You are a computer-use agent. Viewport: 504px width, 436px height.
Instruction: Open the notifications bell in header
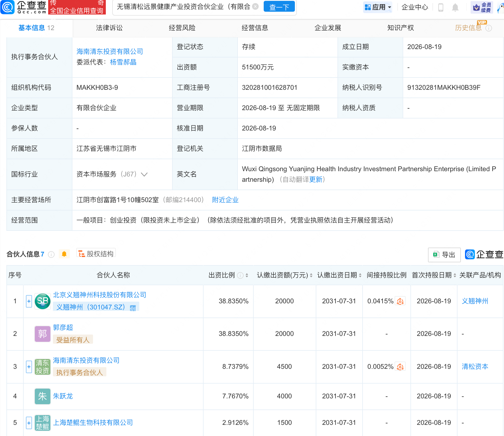coord(455,7)
